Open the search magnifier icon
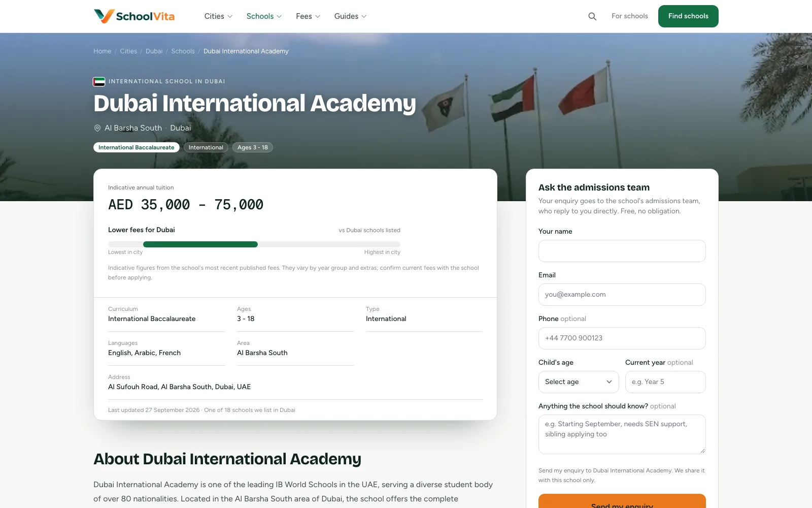 coord(592,16)
